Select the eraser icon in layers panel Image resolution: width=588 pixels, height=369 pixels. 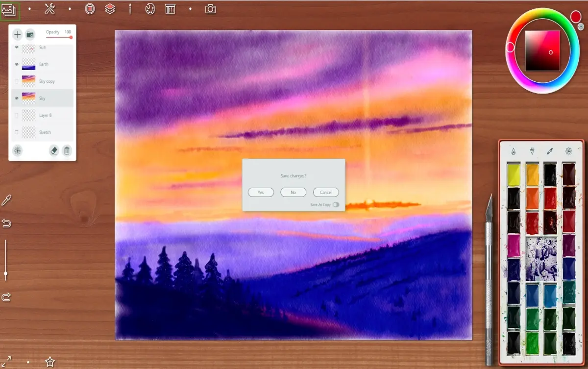54,151
